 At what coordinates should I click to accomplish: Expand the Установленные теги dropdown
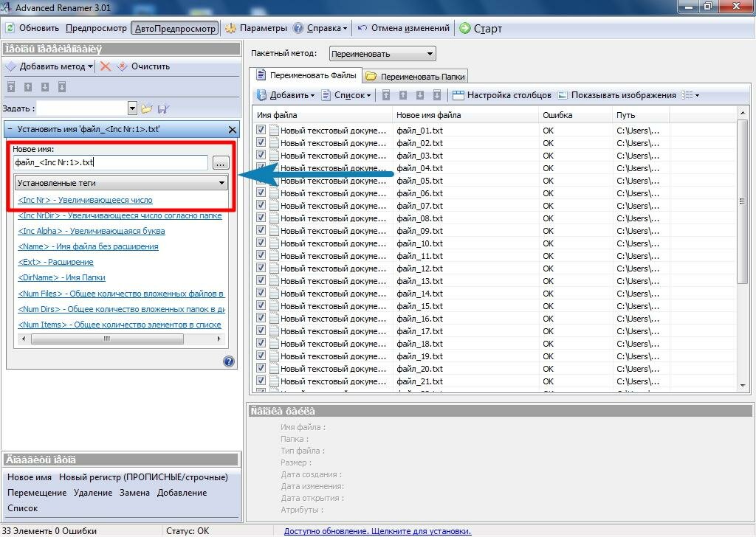[121, 182]
